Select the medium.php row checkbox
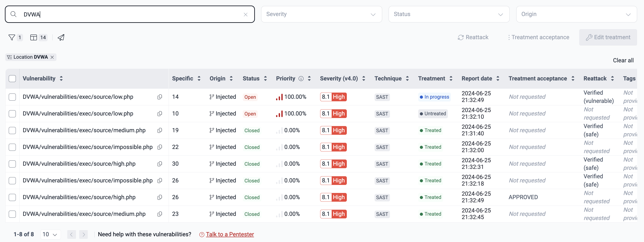 [12, 130]
